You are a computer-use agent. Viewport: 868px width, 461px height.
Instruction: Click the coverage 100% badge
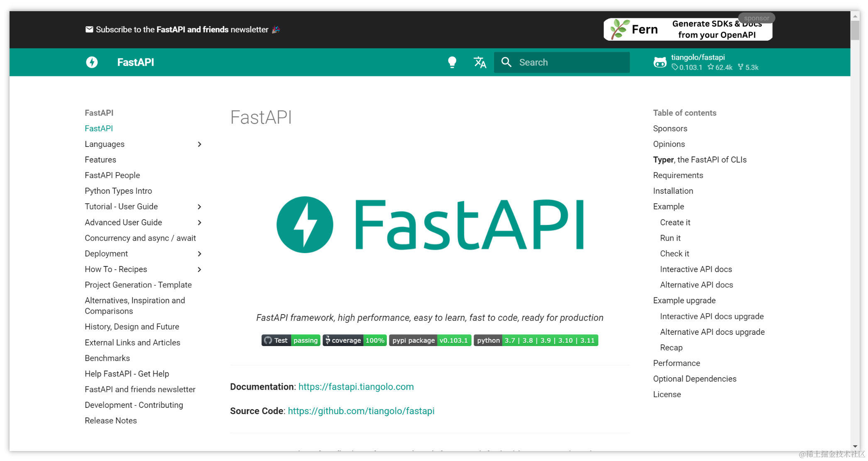point(355,340)
